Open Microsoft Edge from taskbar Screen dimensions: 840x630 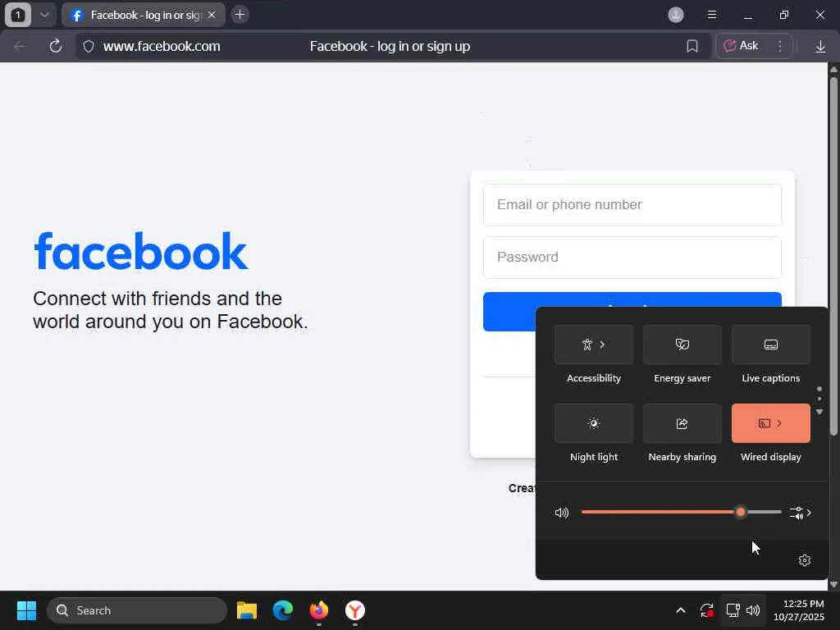[283, 610]
